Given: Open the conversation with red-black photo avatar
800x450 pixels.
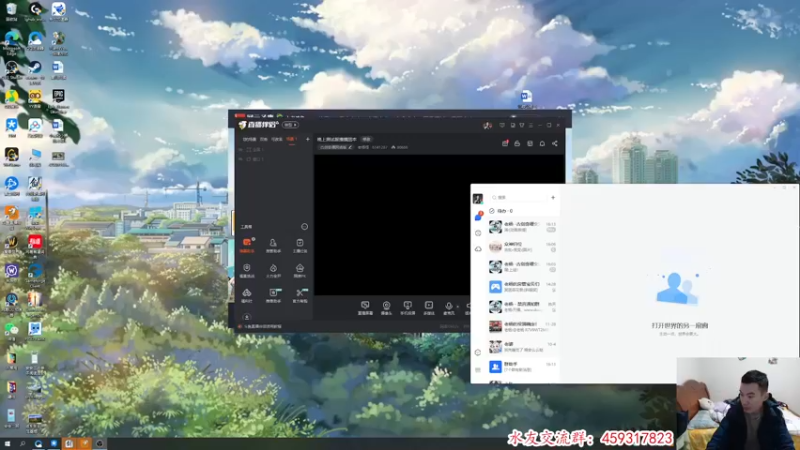Looking at the screenshot, I should pyautogui.click(x=522, y=327).
